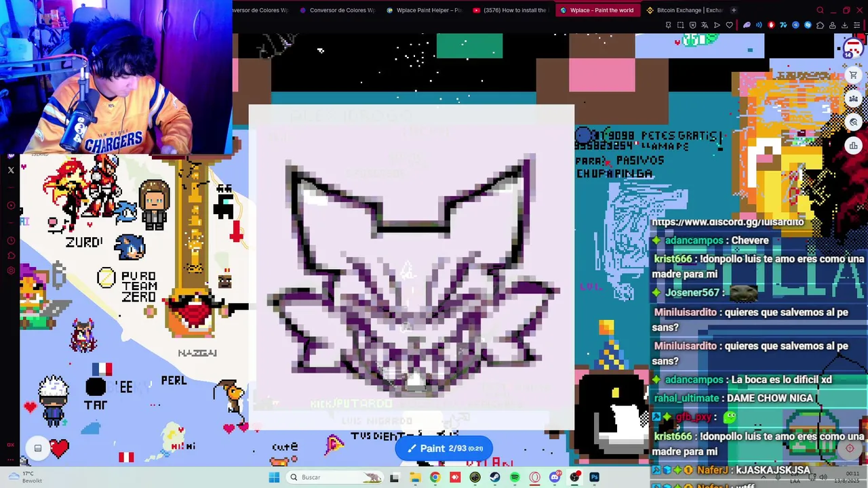The image size is (868, 488).
Task: Open the downloads arrow icon in the browser toolbar
Action: coord(844,25)
